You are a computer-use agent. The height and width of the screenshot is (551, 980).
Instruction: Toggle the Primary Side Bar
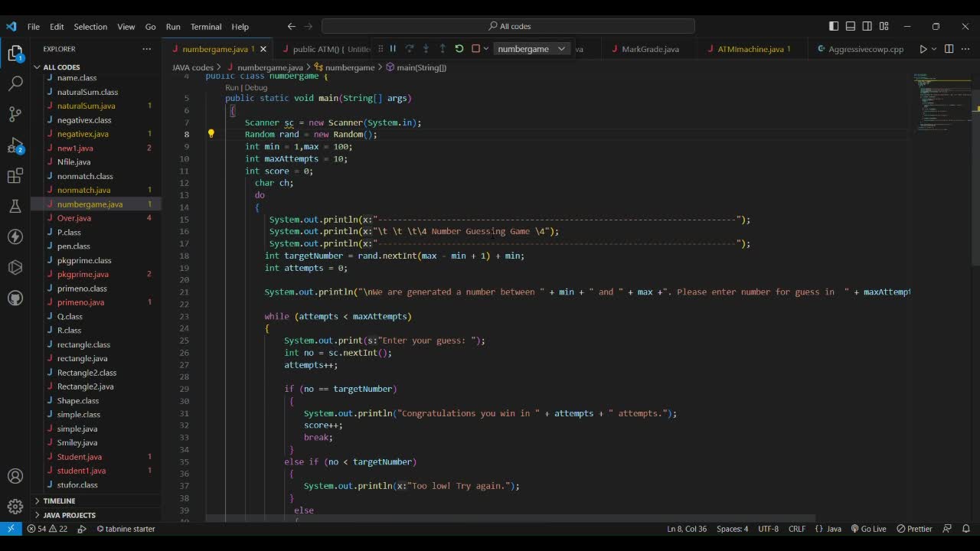[834, 26]
